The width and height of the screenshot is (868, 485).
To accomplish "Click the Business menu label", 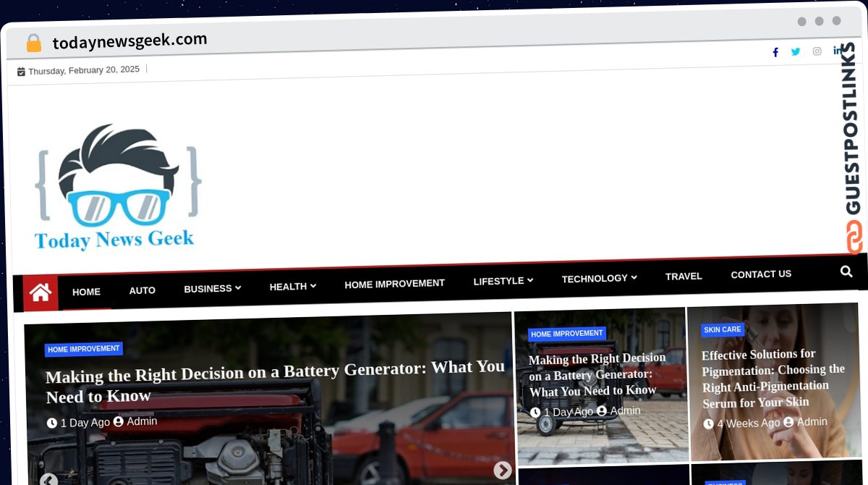I will (x=208, y=288).
